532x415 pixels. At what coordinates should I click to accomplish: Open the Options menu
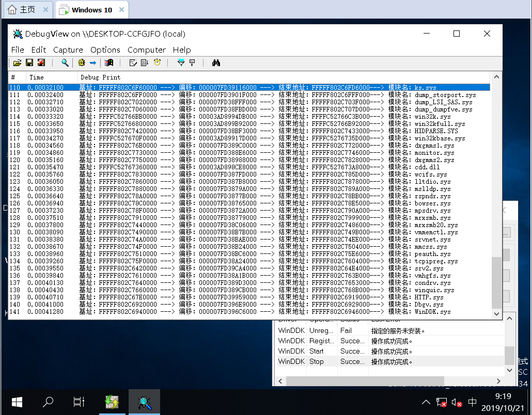(x=105, y=50)
